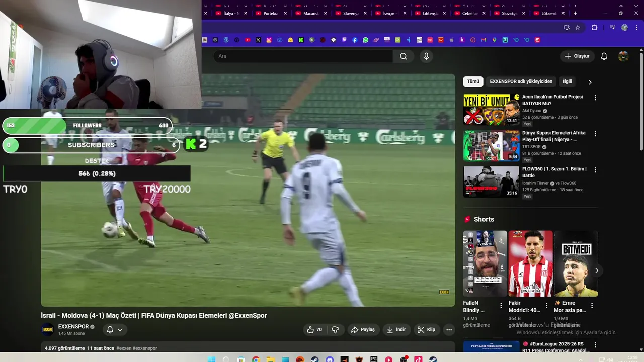The width and height of the screenshot is (644, 362).
Task: Open Emre Mor short thumbnail
Action: 576,263
